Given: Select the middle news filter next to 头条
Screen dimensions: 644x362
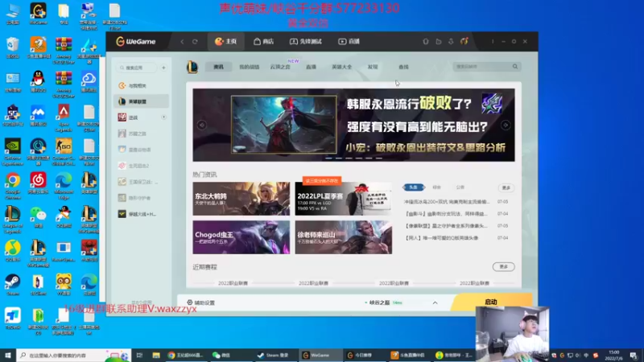Looking at the screenshot, I should [436, 187].
